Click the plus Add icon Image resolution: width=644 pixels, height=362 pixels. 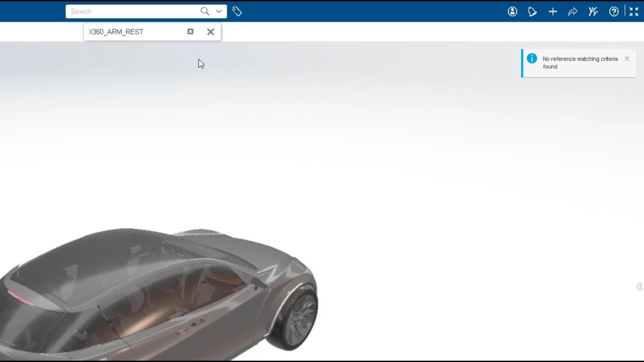[x=553, y=11]
